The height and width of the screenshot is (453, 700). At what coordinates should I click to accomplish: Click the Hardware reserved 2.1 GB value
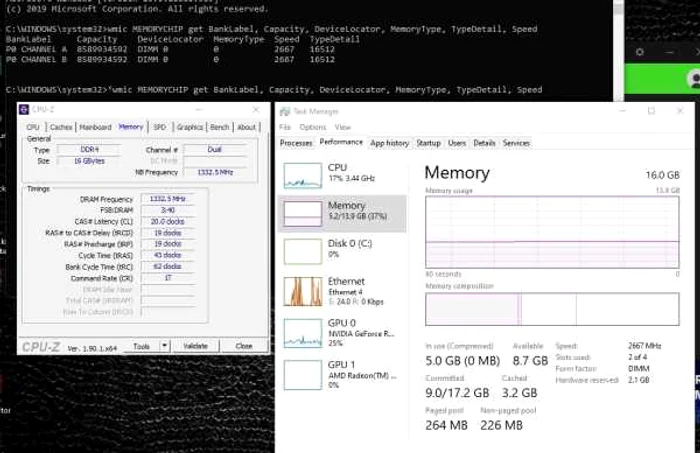(x=638, y=380)
